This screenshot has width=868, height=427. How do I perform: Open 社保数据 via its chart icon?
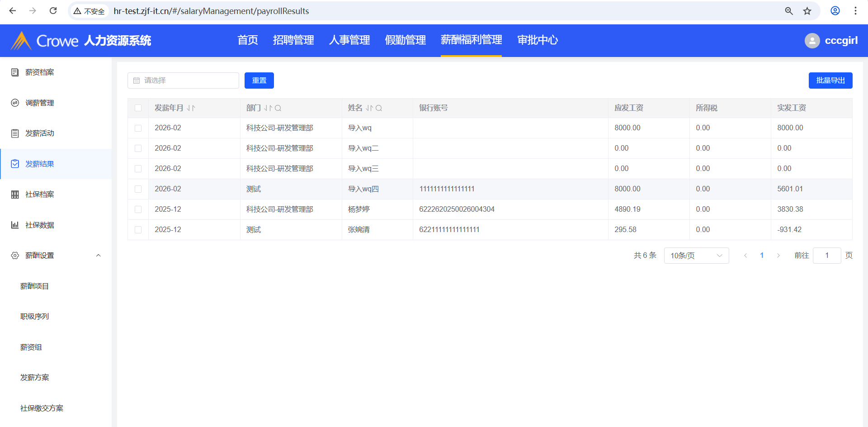[x=15, y=225]
